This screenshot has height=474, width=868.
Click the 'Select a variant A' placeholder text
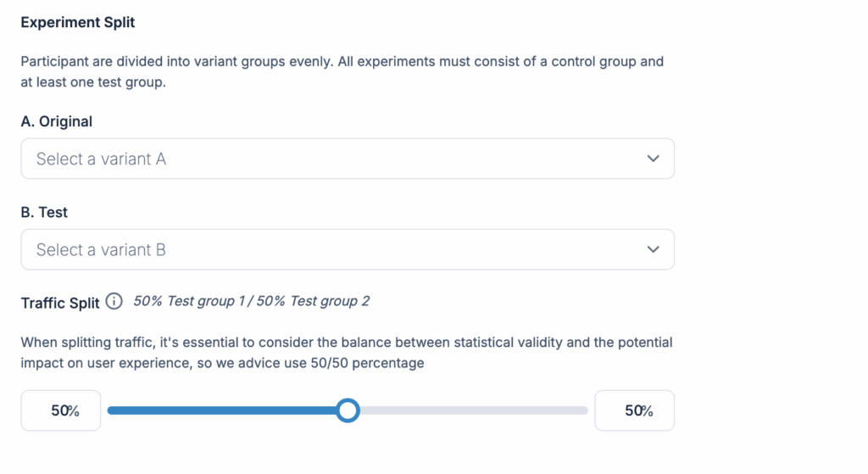tap(101, 159)
